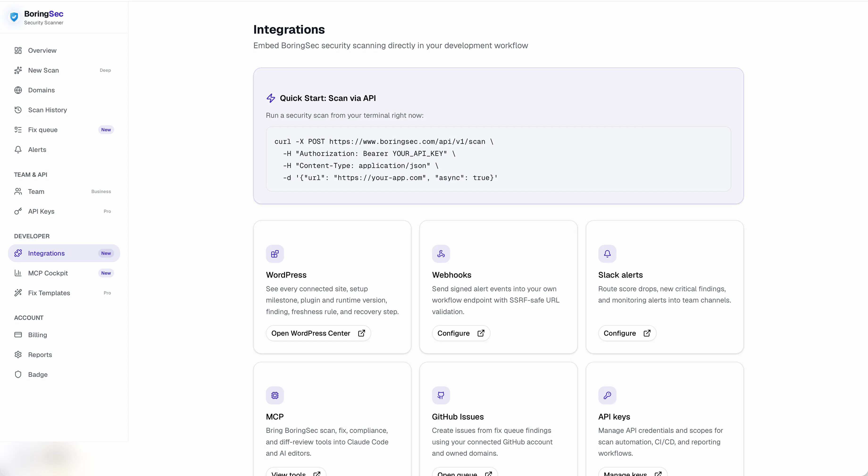The width and height of the screenshot is (868, 476).
Task: Click the Domains globe icon
Action: (18, 90)
